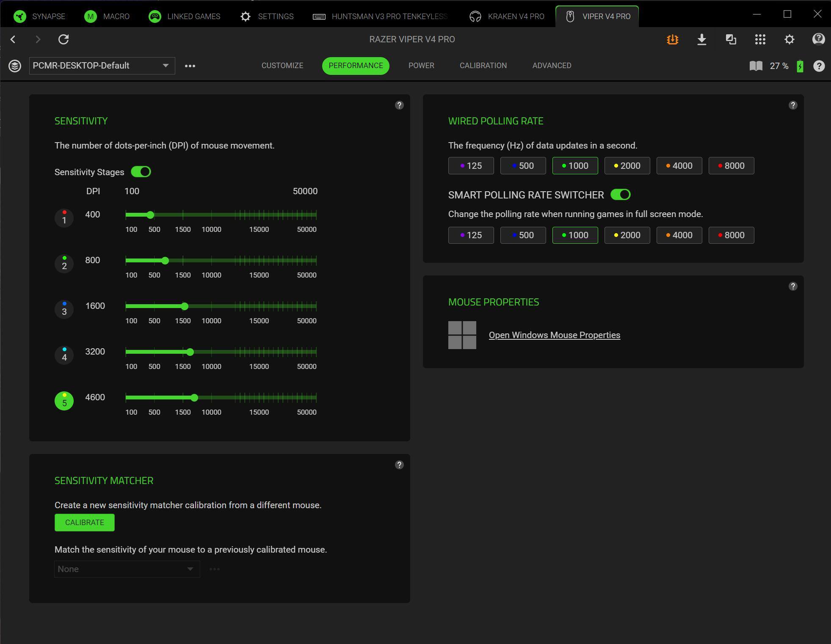
Task: Click stage 4 DPI slider handle
Action: pyautogui.click(x=190, y=352)
